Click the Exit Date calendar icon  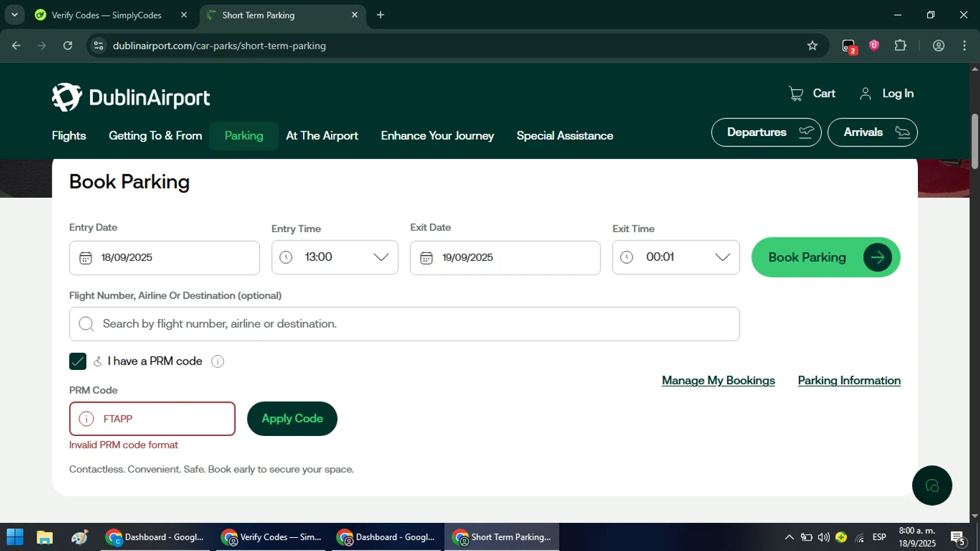click(427, 258)
